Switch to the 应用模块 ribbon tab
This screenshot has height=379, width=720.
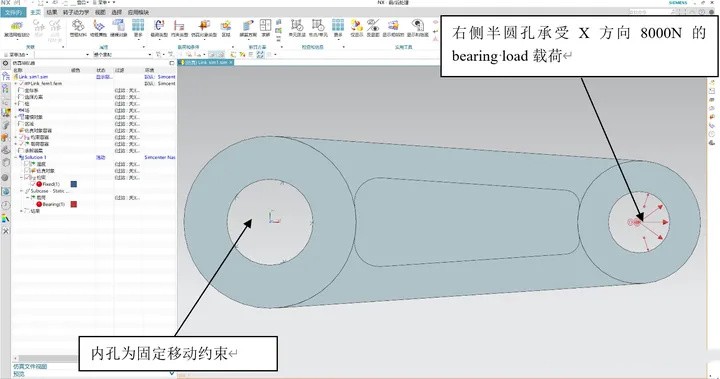click(138, 12)
